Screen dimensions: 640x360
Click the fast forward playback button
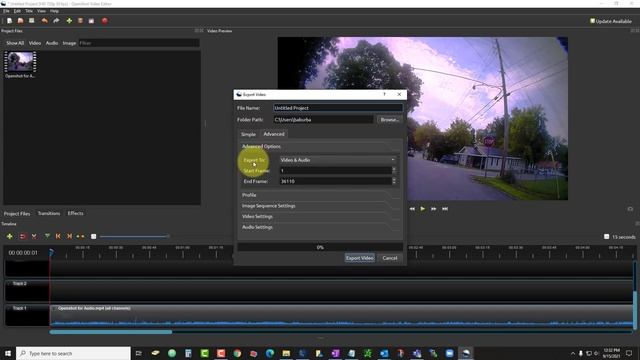tap(433, 209)
